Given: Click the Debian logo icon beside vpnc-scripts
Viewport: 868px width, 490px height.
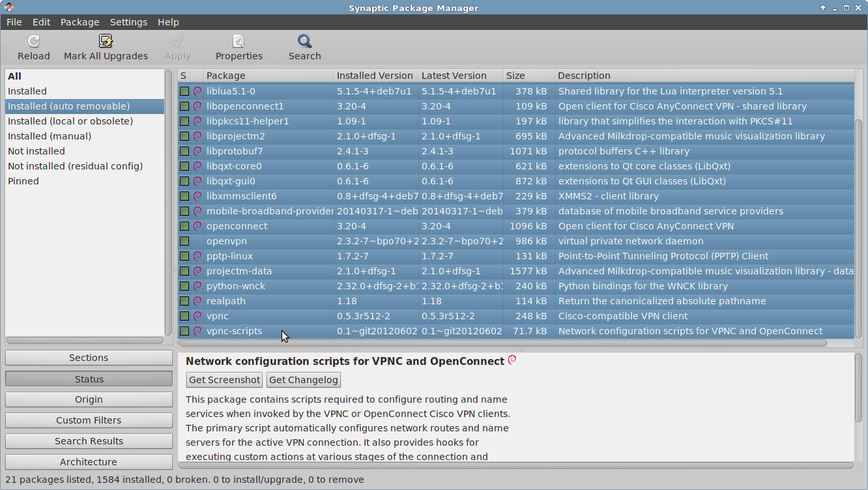Looking at the screenshot, I should (x=197, y=331).
